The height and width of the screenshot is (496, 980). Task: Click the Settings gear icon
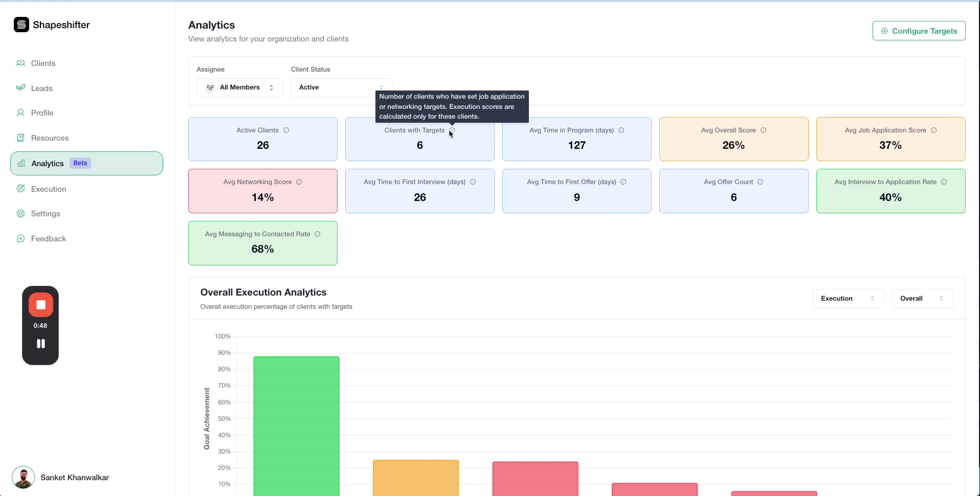(21, 213)
